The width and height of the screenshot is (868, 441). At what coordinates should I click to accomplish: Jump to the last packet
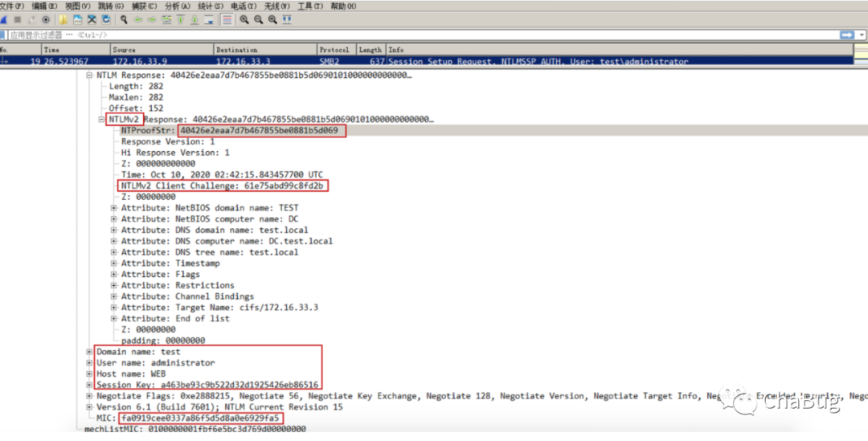194,20
